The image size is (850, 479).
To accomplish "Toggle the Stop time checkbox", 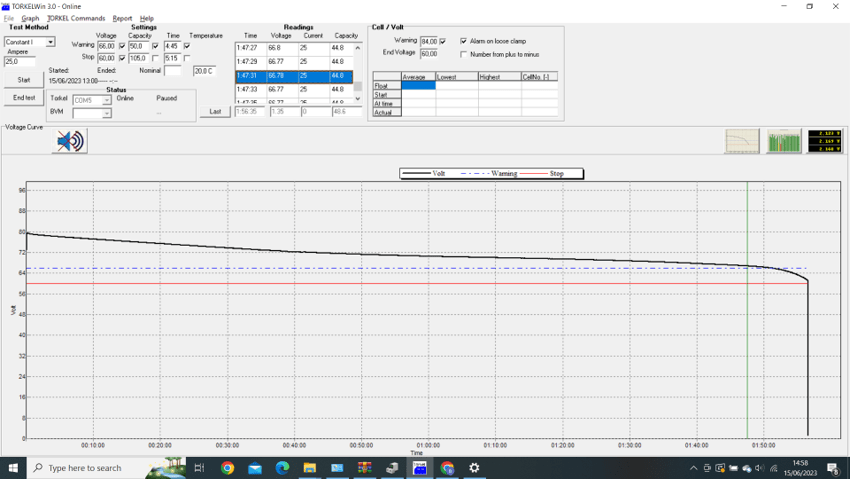I will (187, 58).
